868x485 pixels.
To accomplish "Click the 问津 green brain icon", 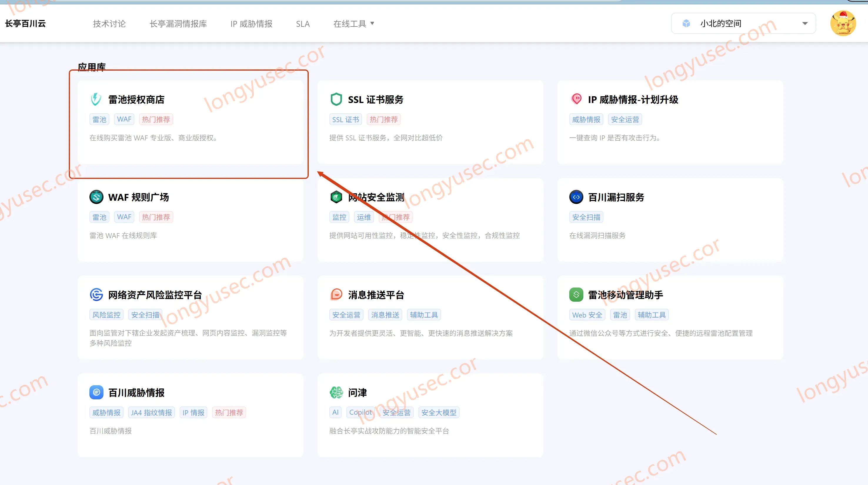I will click(336, 392).
